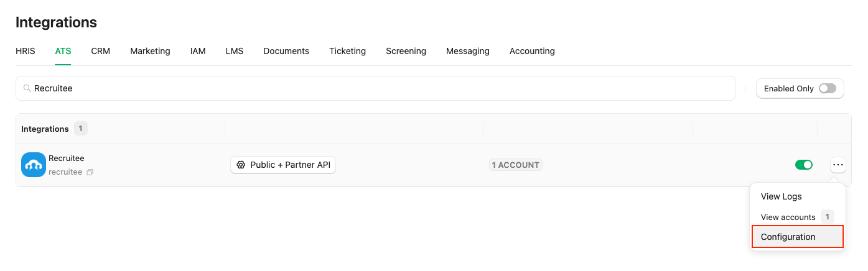
Task: Focus the Recruitee search field
Action: (x=375, y=88)
